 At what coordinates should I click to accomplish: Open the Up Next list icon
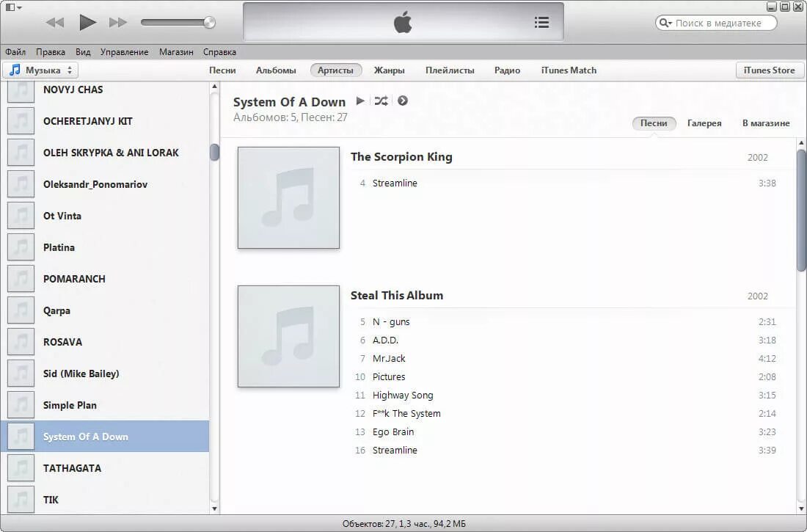541,22
